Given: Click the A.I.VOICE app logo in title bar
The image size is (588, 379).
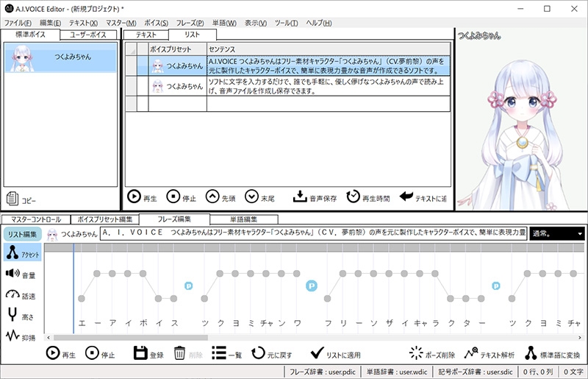Looking at the screenshot, I should 9,8.
